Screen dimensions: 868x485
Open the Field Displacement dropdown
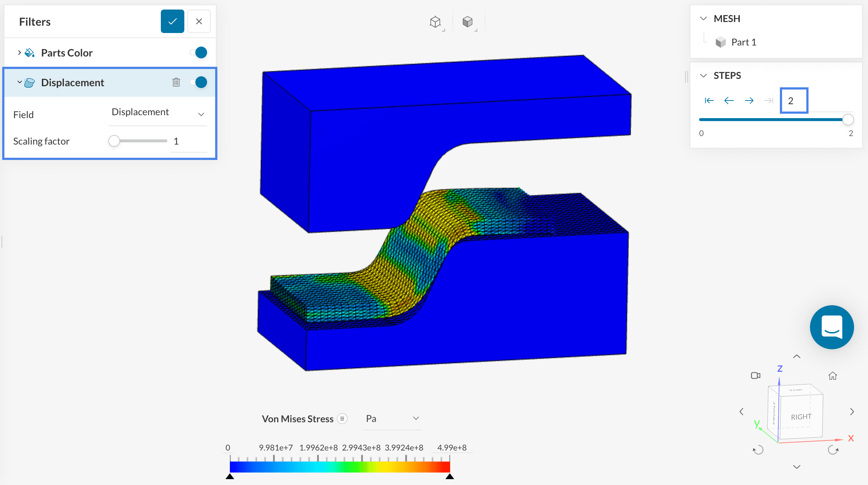point(158,113)
